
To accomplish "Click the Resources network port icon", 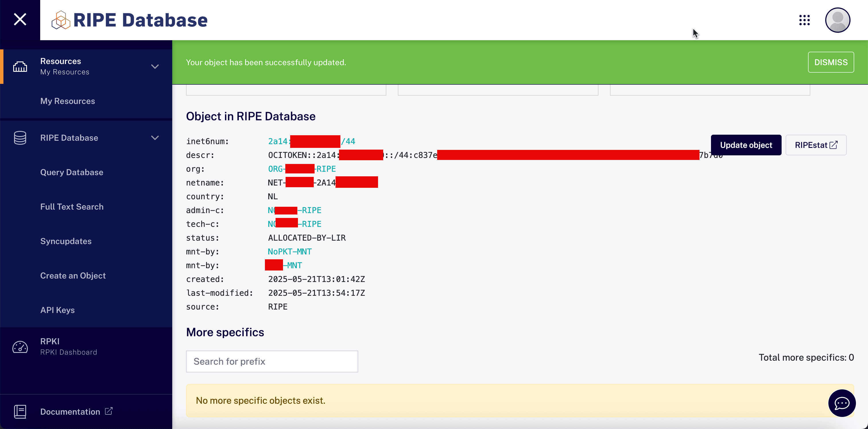I will 20,66.
